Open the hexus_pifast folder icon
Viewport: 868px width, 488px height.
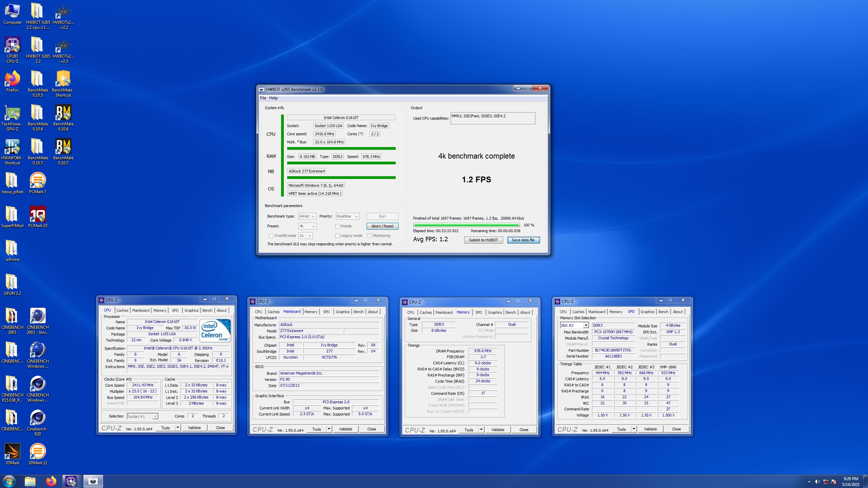[13, 183]
